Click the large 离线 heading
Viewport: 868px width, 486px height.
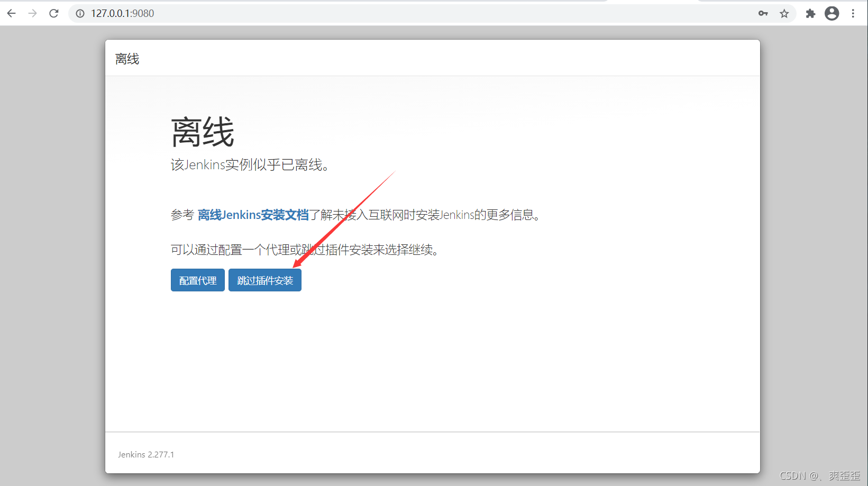click(203, 132)
